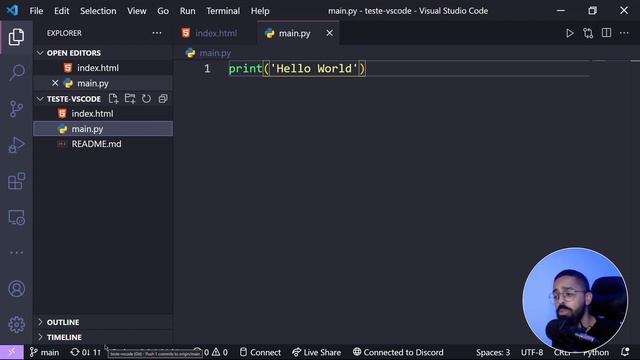Click the print code on line 1
Image resolution: width=640 pixels, height=360 pixels.
point(245,69)
